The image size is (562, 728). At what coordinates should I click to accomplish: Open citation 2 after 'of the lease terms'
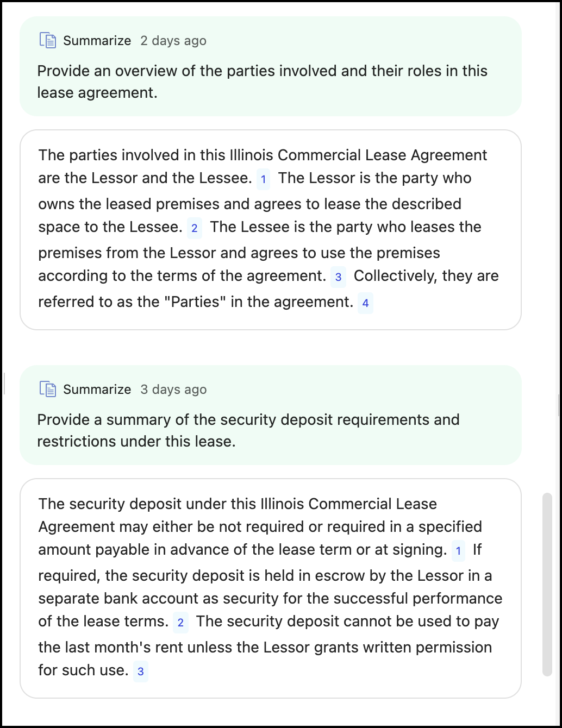click(180, 623)
